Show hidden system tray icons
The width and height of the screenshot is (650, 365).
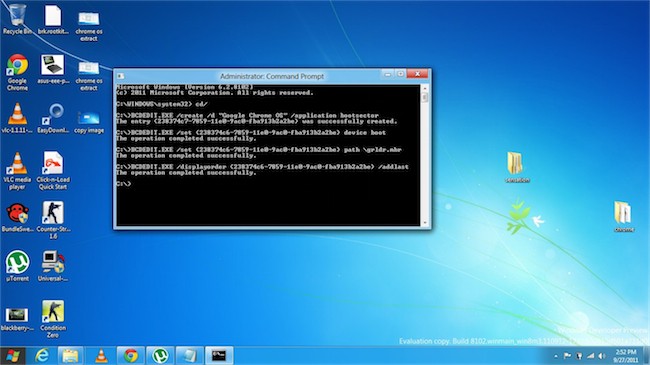pos(556,356)
